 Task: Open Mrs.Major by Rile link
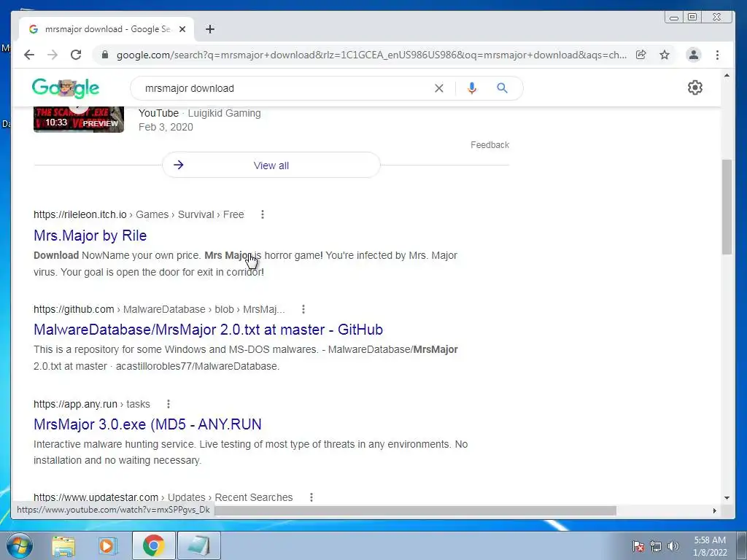90,236
